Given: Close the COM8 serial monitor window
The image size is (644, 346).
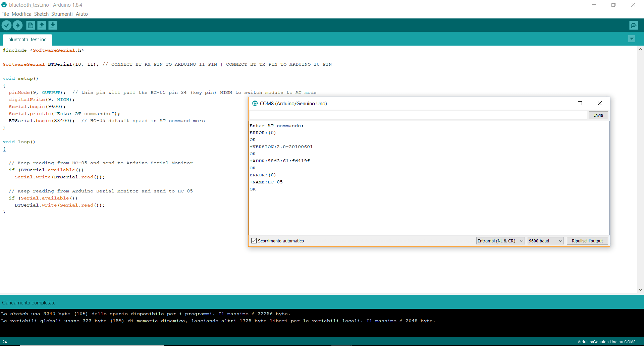Looking at the screenshot, I should [600, 103].
